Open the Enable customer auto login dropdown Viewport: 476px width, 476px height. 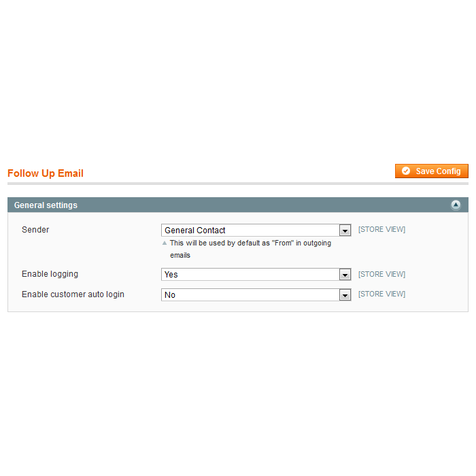[250, 295]
